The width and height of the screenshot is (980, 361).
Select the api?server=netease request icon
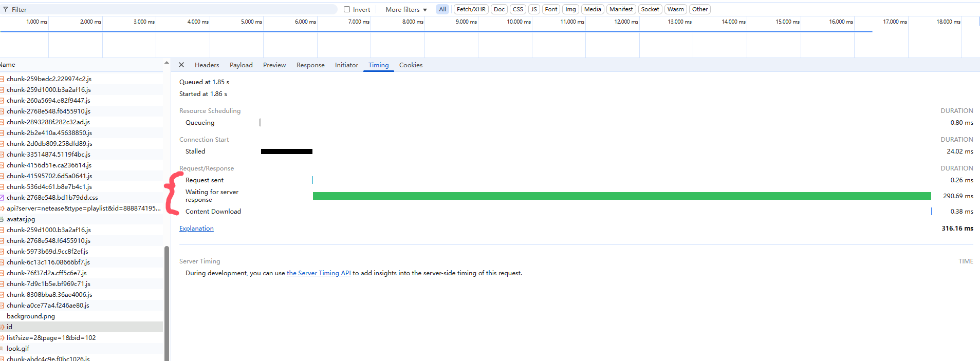2,208
